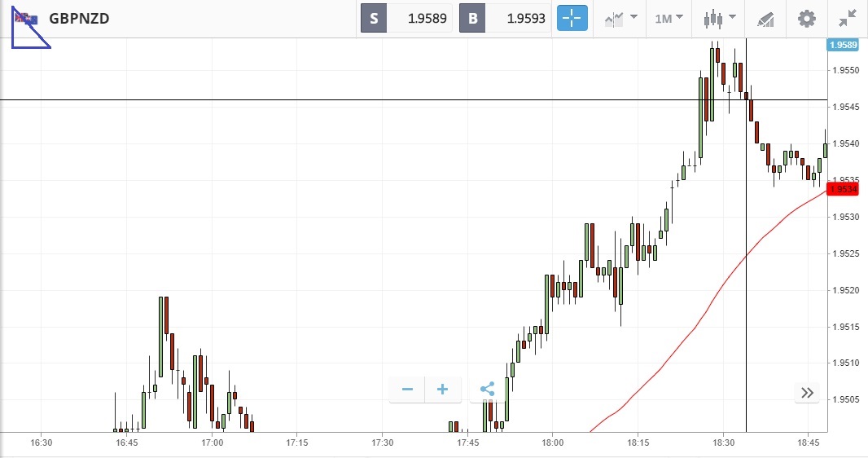Open chart settings gear
This screenshot has height=458, width=868.
[806, 18]
